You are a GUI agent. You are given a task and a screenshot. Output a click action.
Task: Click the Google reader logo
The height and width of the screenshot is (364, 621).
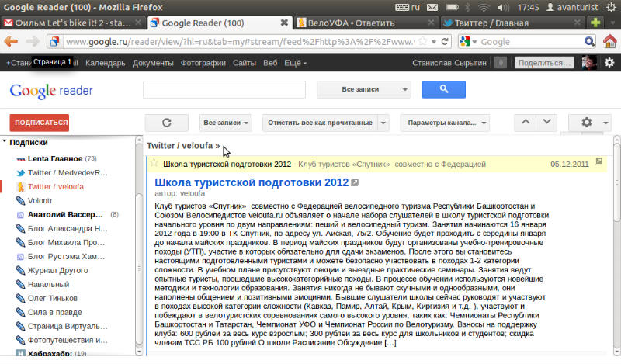tap(51, 91)
